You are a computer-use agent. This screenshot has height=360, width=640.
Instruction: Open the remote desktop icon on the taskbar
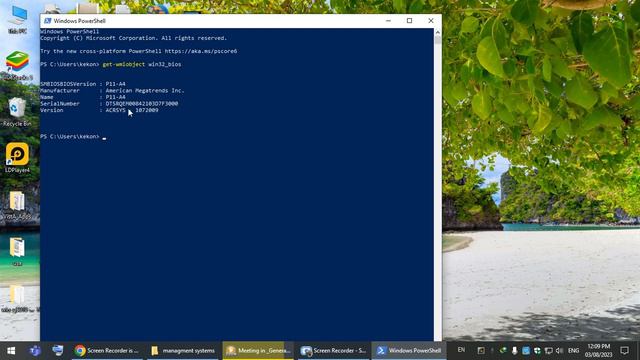click(58, 351)
